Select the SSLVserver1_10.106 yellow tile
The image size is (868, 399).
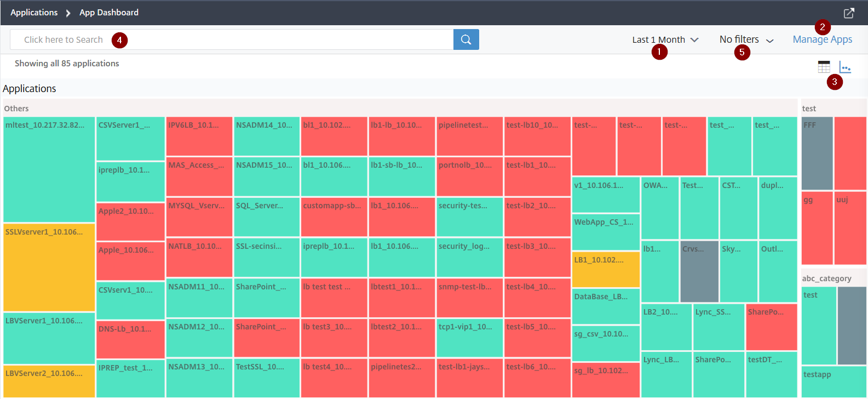tap(49, 267)
